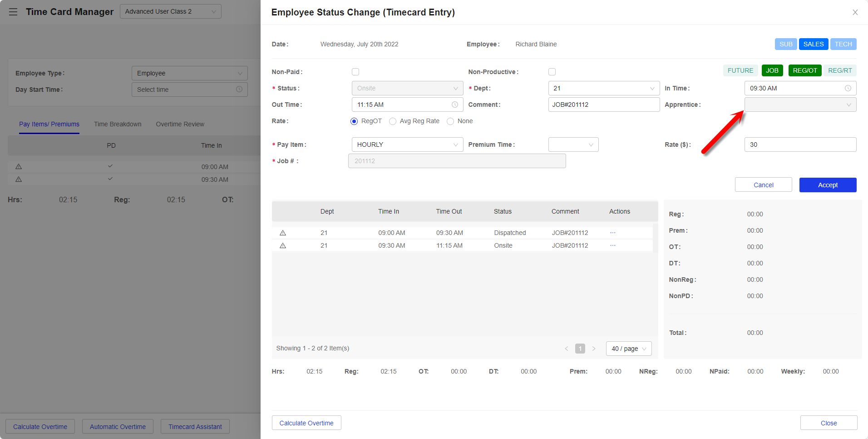Click the Out Time field showing 11:15 AM

(407, 105)
